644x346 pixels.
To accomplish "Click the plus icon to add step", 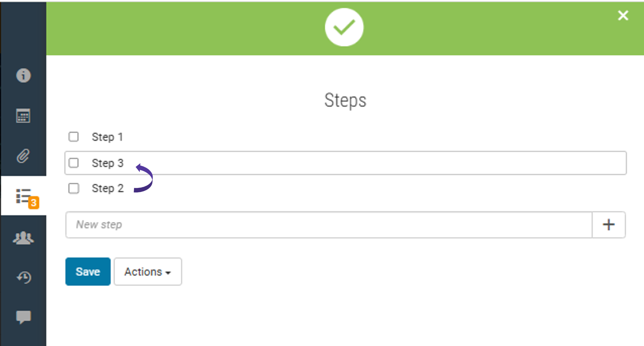I will 609,225.
